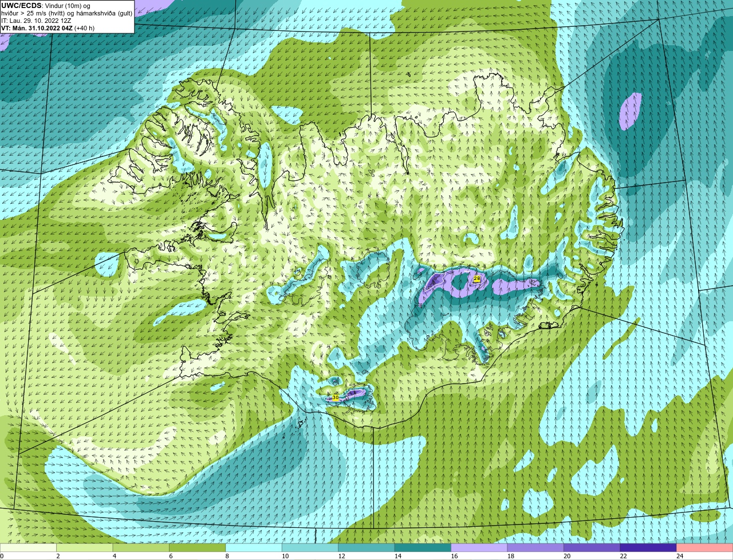The image size is (733, 560).
Task: Select the 16–18 m/s lavender legend swatch
Action: pos(479,548)
